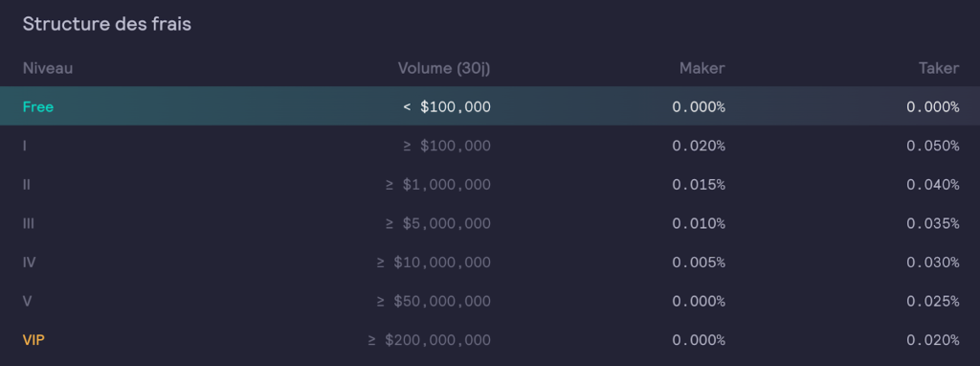
Task: Select the Free tier row
Action: point(490,106)
